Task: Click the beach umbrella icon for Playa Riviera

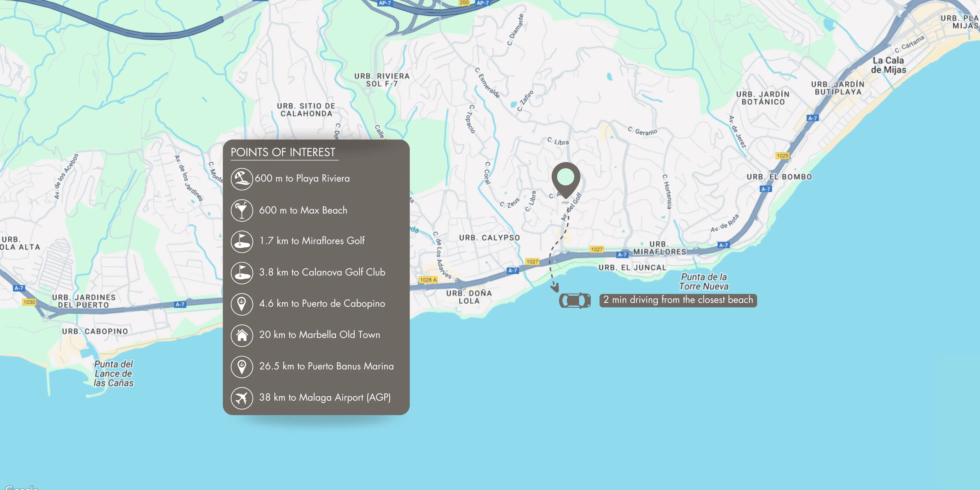Action: coord(242,179)
